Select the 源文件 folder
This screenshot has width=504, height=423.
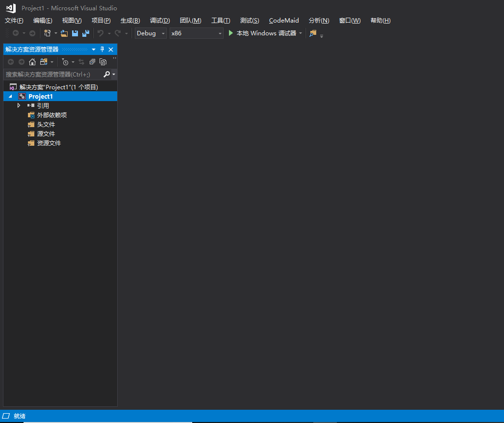[x=46, y=134]
